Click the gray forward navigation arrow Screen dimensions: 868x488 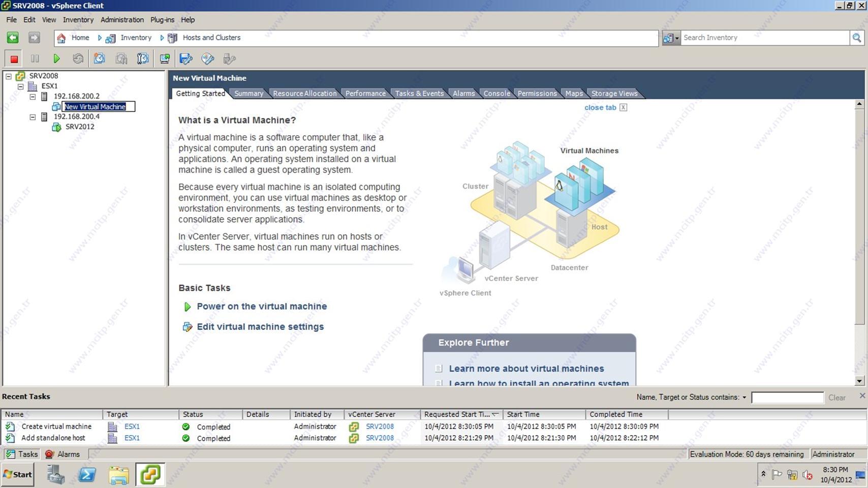pos(34,38)
